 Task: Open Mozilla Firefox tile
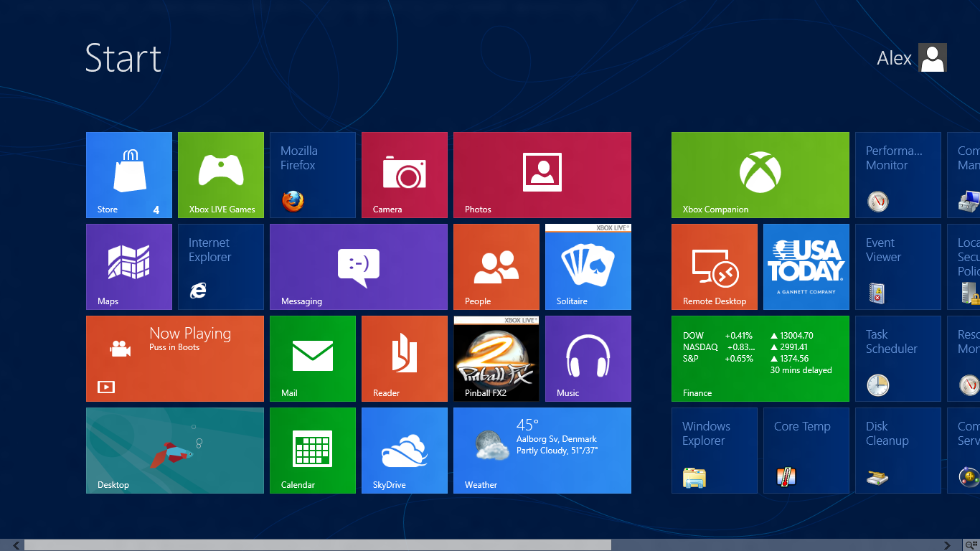click(313, 175)
